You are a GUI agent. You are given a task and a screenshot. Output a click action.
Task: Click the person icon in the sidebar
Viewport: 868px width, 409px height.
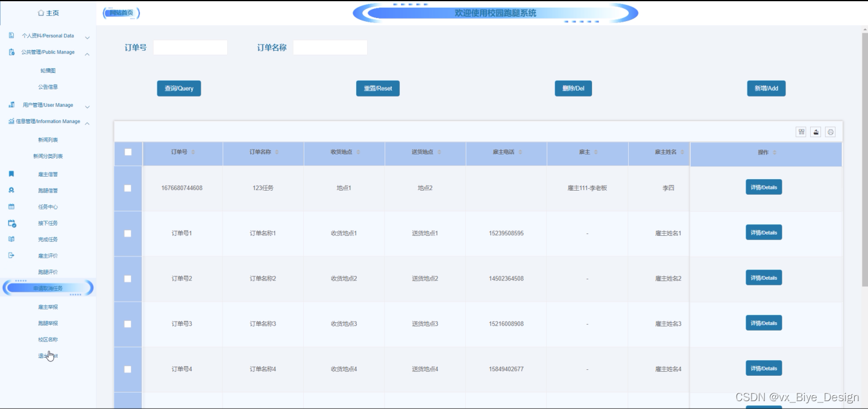11,190
